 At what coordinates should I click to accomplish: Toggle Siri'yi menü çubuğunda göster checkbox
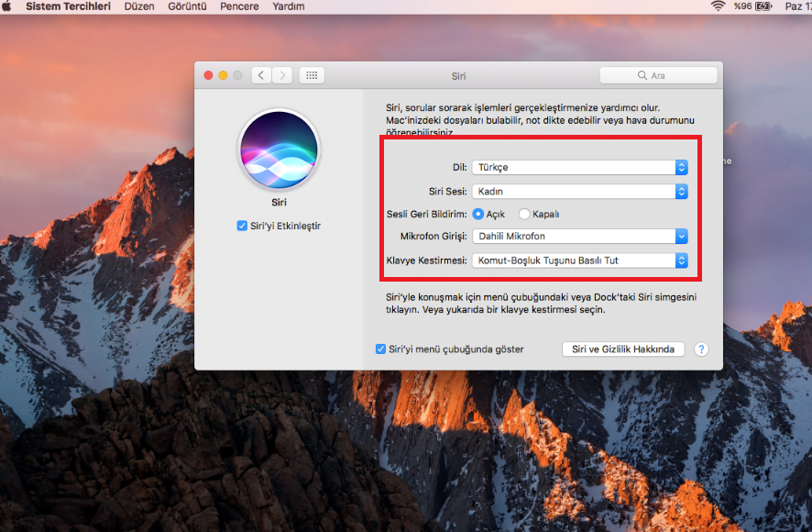point(380,349)
